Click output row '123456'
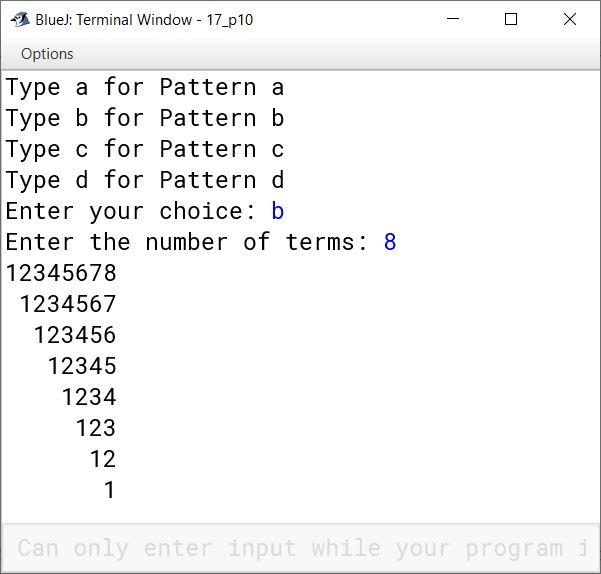The image size is (601, 574). point(75,335)
